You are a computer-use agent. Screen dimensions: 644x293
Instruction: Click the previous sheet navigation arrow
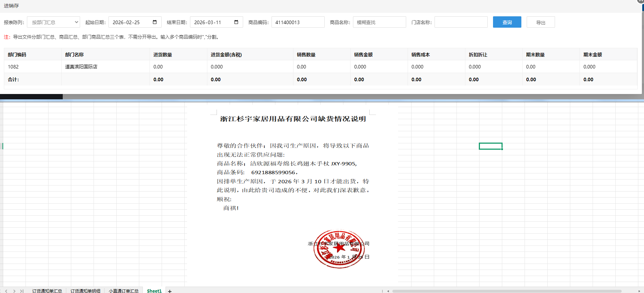pyautogui.click(x=6, y=291)
